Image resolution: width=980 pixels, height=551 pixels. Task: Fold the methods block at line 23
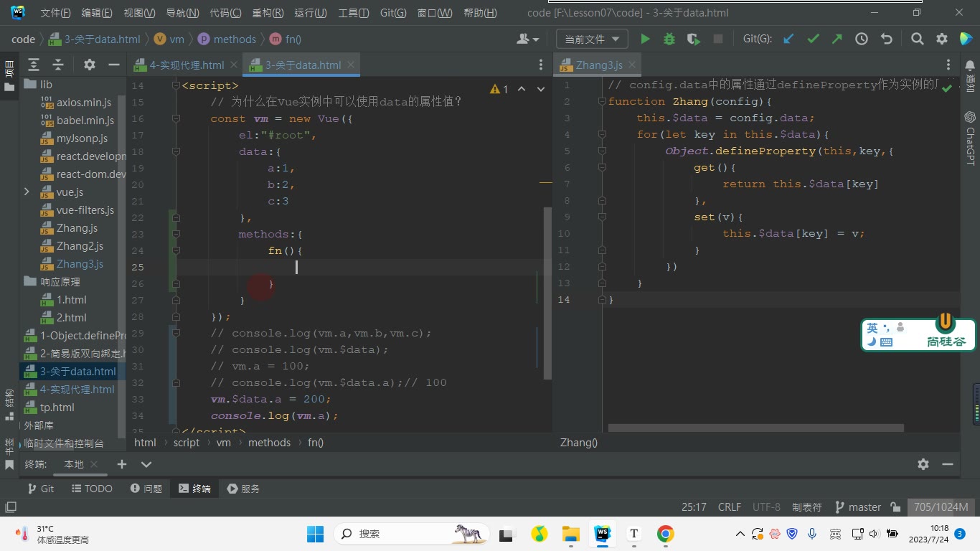tap(176, 234)
